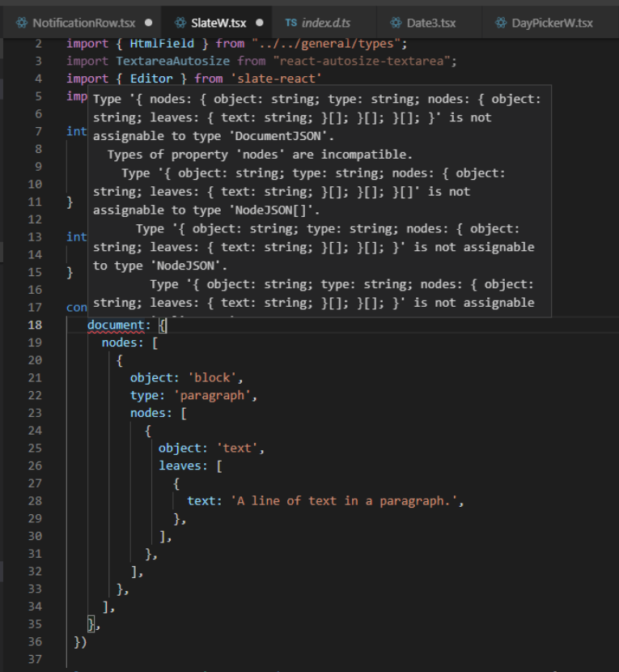This screenshot has height=672, width=619.
Task: Click 'HtmlField' in the line 2 import
Action: [162, 44]
